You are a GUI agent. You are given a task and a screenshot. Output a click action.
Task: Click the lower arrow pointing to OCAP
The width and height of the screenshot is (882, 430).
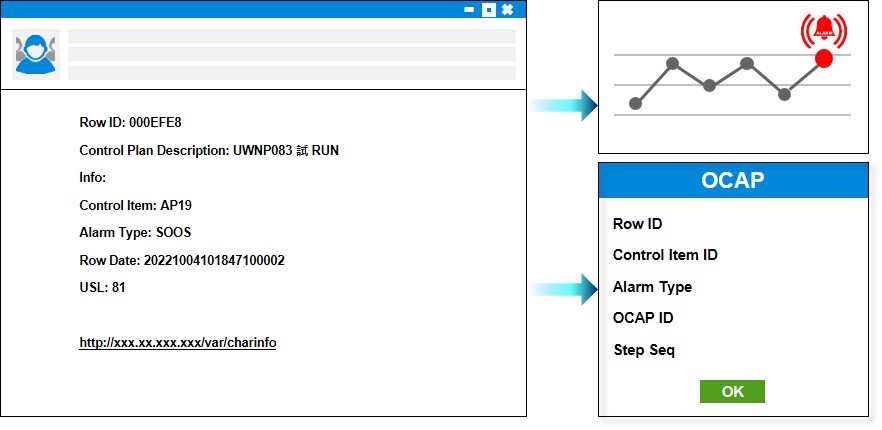point(564,289)
